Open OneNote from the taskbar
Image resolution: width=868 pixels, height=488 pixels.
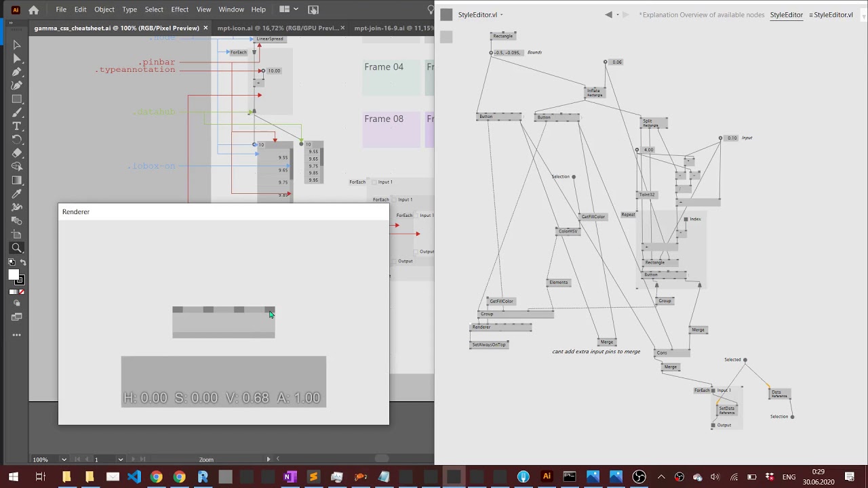click(290, 477)
